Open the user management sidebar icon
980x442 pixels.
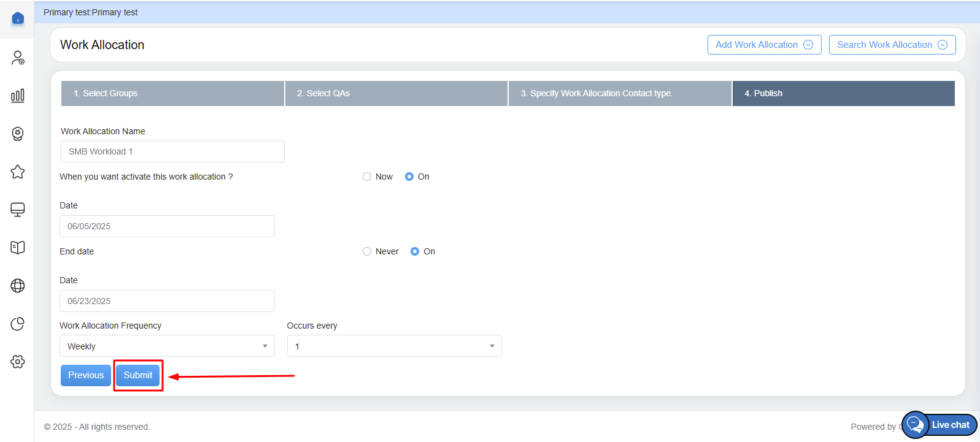[x=18, y=58]
